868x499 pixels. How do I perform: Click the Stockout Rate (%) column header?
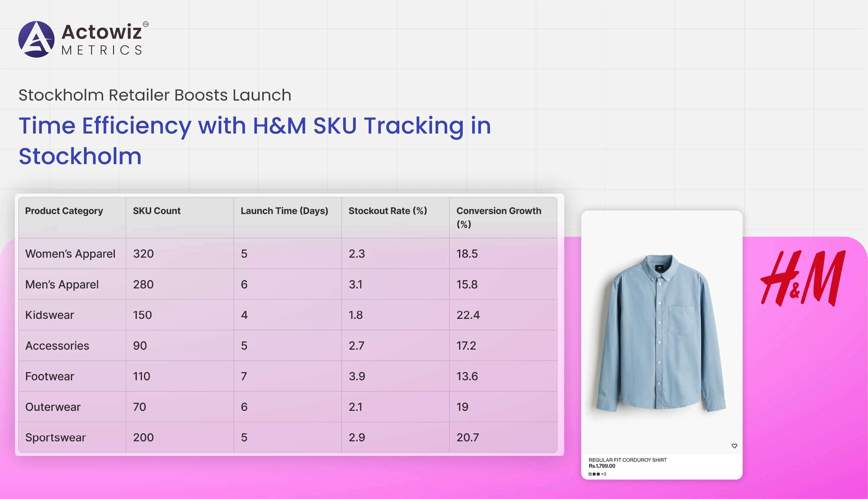pos(388,211)
